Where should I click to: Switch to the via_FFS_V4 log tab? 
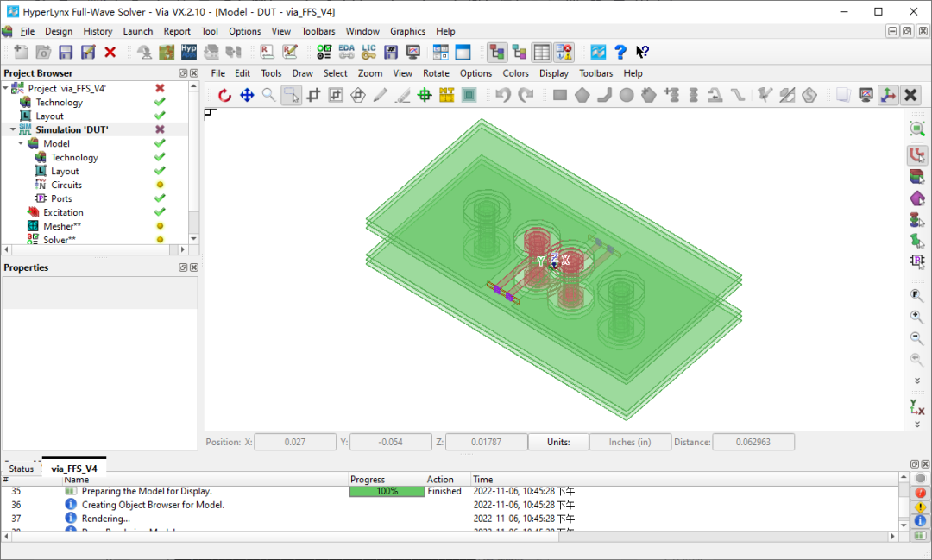[x=73, y=469]
